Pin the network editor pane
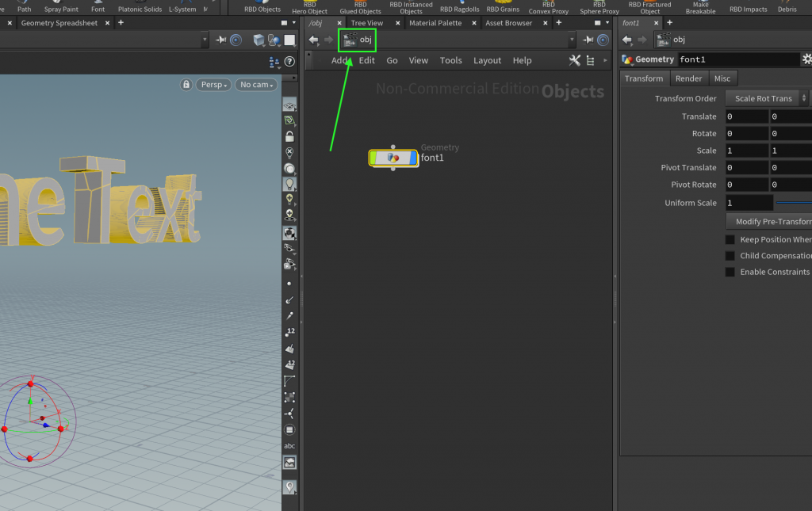The image size is (812, 511). tap(588, 40)
